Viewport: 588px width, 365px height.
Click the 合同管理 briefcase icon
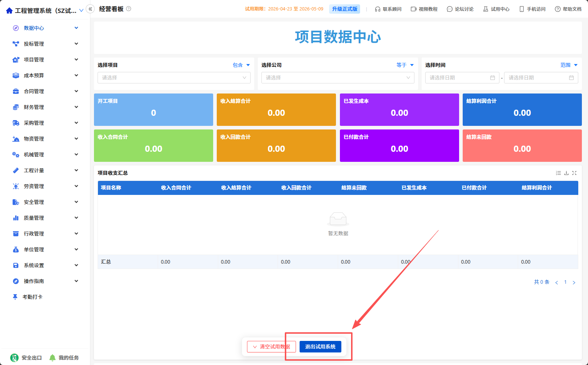click(16, 91)
